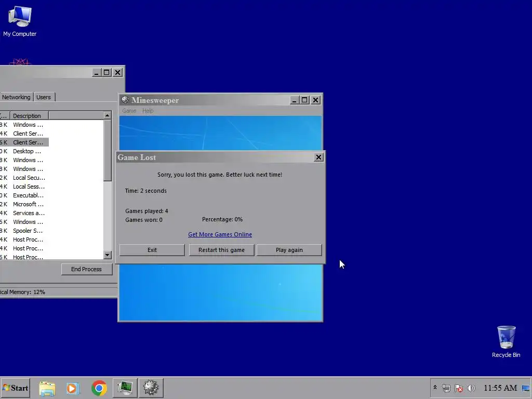Viewport: 532px width, 399px height.
Task: Sort by Description column header
Action: pos(29,116)
